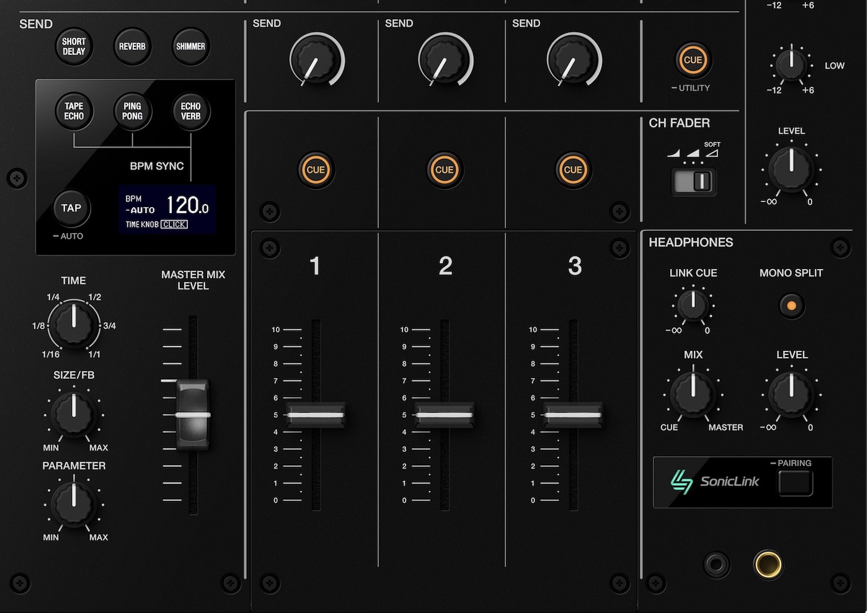The height and width of the screenshot is (613, 868).
Task: Toggle channel 2 CUE button
Action: [444, 170]
